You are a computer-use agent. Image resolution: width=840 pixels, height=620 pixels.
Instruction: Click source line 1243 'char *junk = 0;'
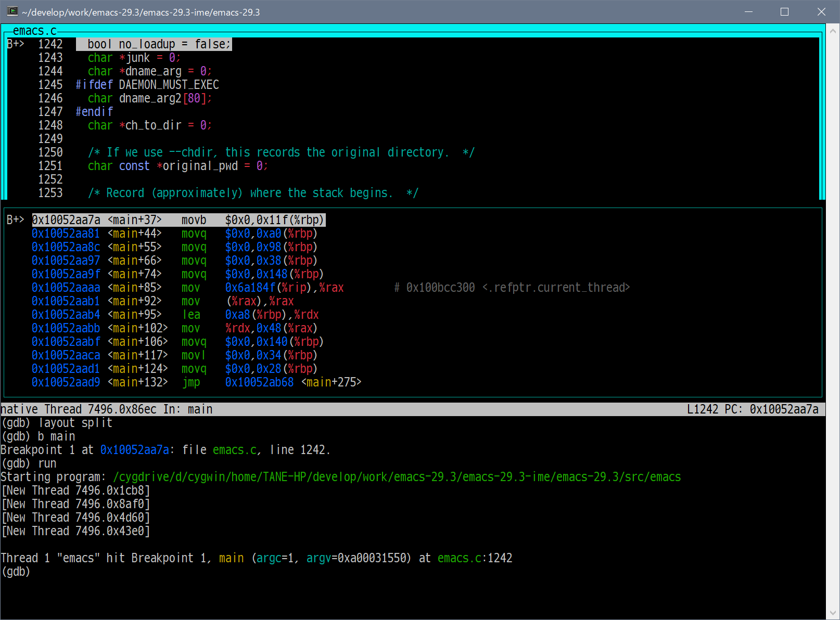click(x=134, y=58)
